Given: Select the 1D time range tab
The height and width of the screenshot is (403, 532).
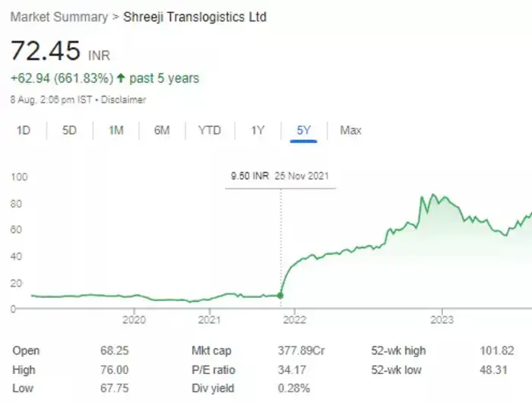Looking at the screenshot, I should coord(24,130).
